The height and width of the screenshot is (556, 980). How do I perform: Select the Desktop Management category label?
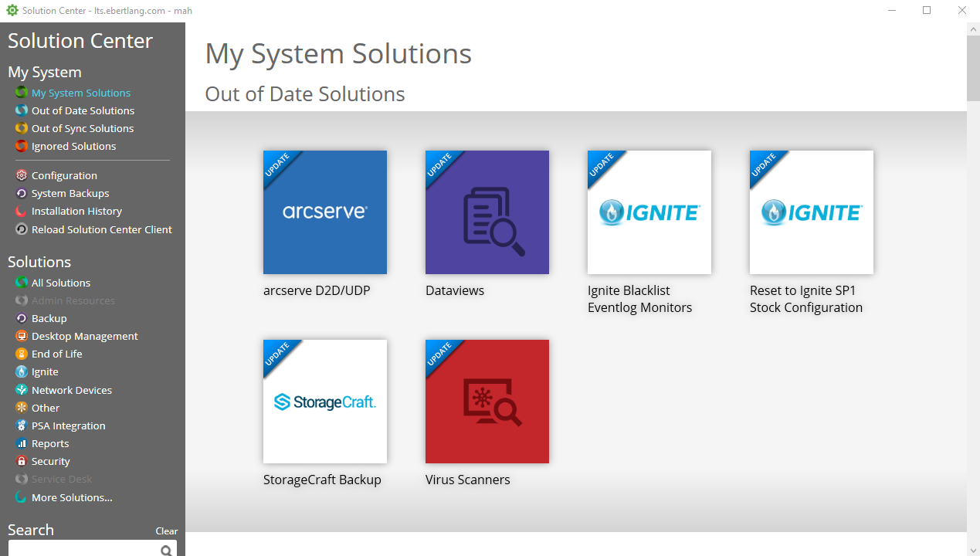pos(85,336)
